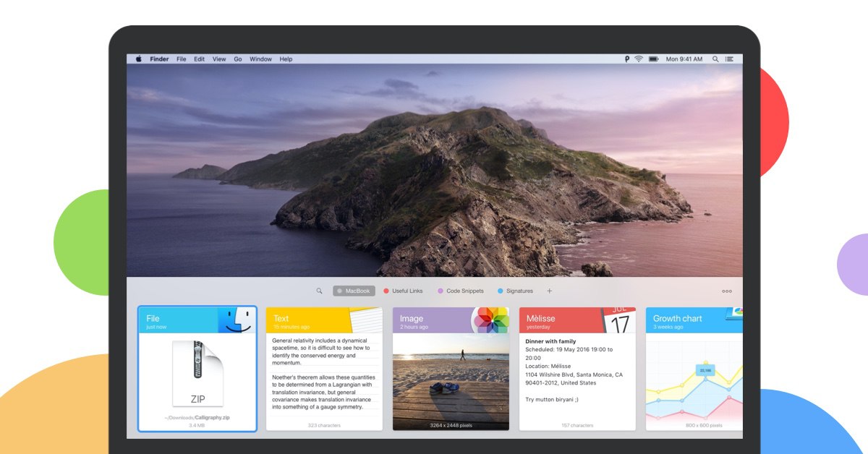Click the notepad icon on Text card
868x454 pixels.
tap(367, 320)
